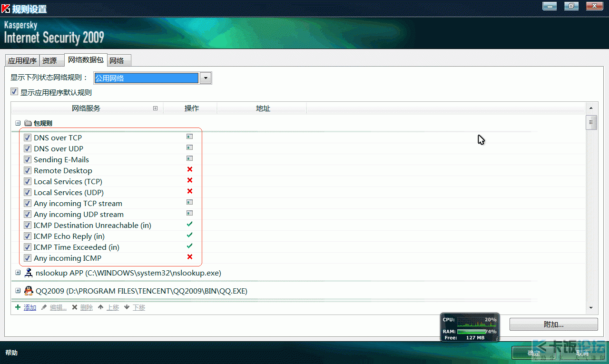Select the Any incoming UDP stream row text
The width and height of the screenshot is (609, 364).
click(79, 214)
